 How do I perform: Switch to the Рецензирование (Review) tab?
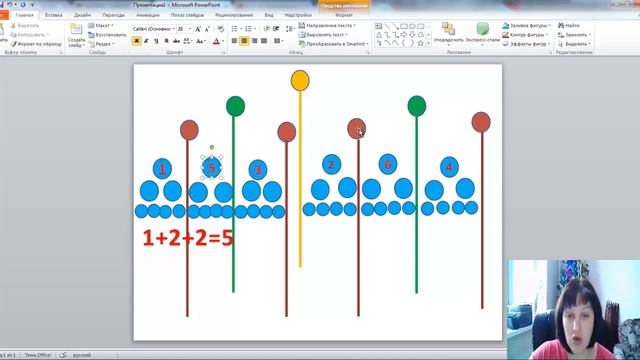[234, 15]
